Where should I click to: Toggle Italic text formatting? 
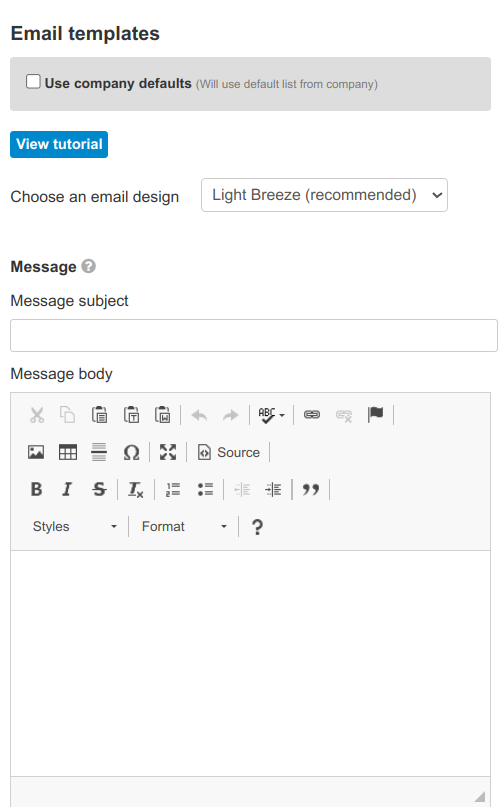pyautogui.click(x=67, y=489)
